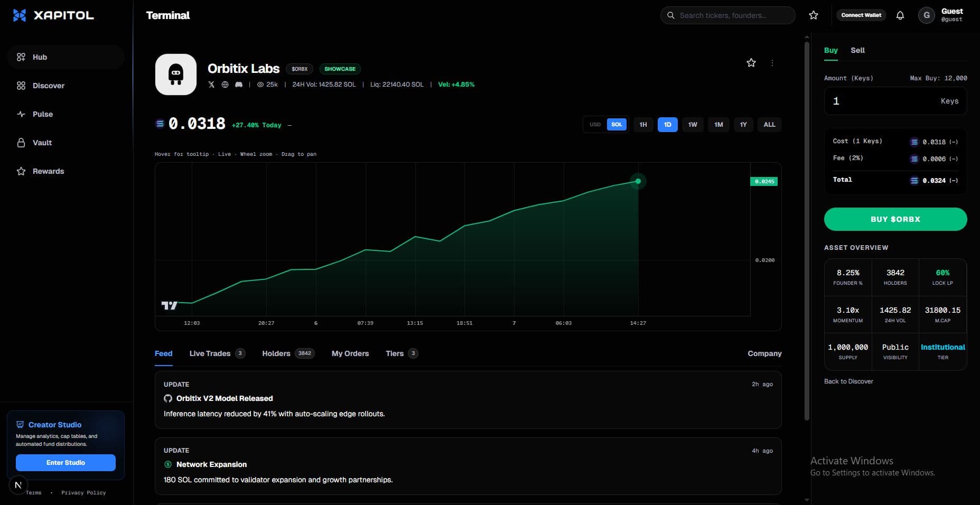Click the 0.0245 chart price label
Screen dimensions: 980x505
click(764, 182)
